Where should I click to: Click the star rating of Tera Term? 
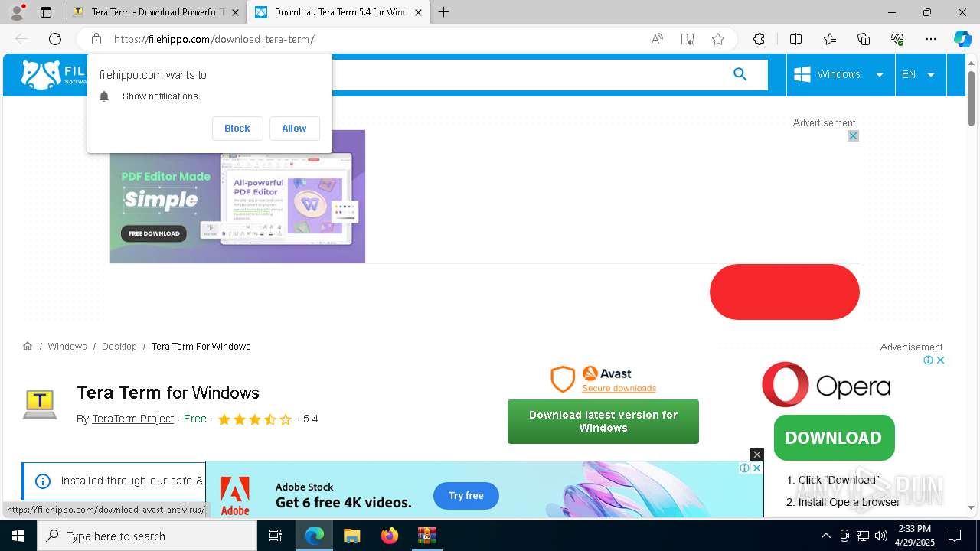tap(255, 419)
